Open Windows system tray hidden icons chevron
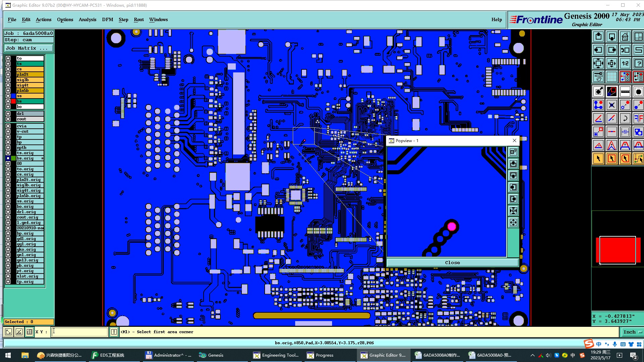This screenshot has width=644, height=362. click(x=532, y=355)
